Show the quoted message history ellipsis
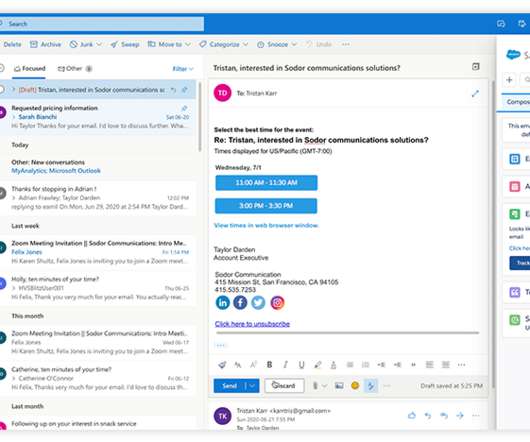The width and height of the screenshot is (530, 442). click(x=220, y=345)
